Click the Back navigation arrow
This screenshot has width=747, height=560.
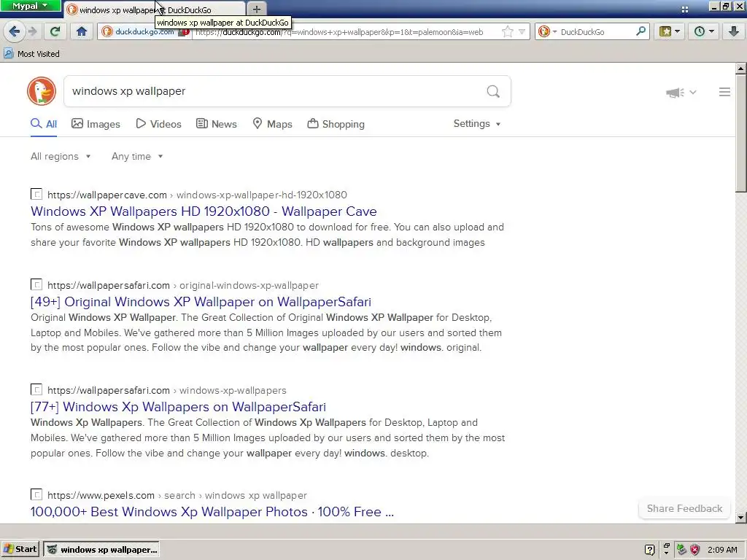15,32
